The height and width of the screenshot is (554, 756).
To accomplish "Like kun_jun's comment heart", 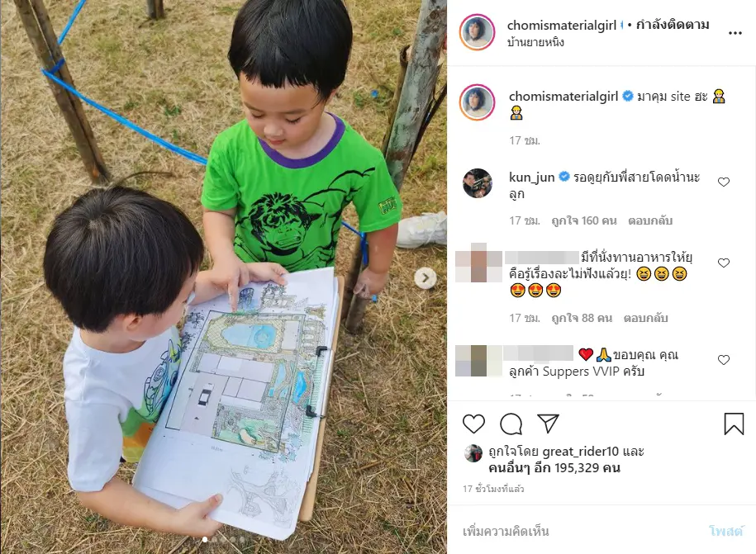I will [723, 182].
